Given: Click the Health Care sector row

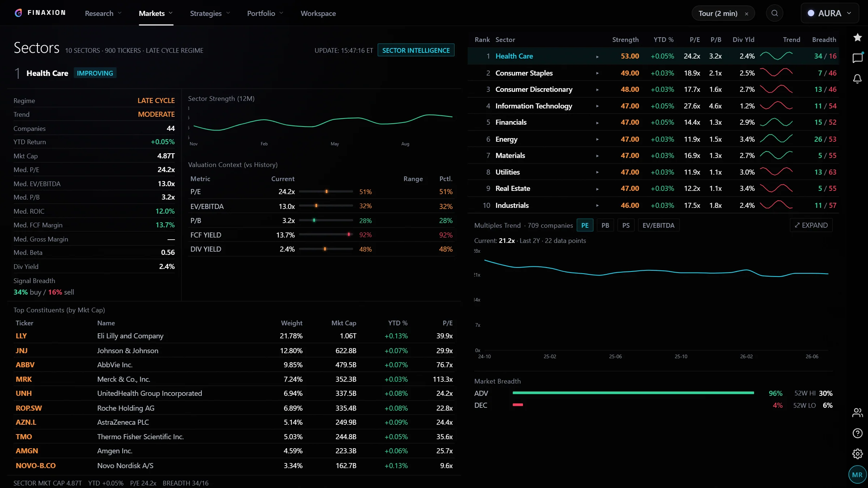Looking at the screenshot, I should tap(653, 56).
